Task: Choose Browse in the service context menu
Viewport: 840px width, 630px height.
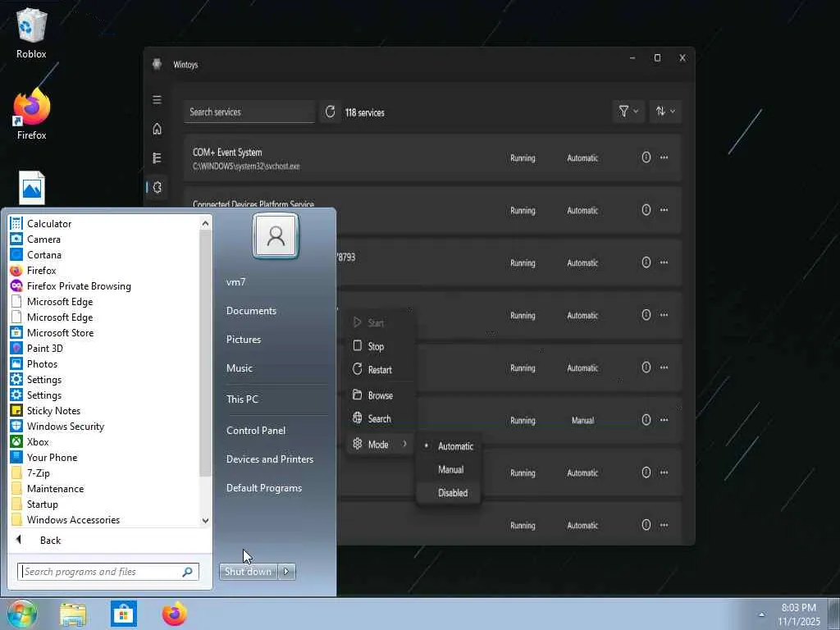Action: tap(381, 395)
